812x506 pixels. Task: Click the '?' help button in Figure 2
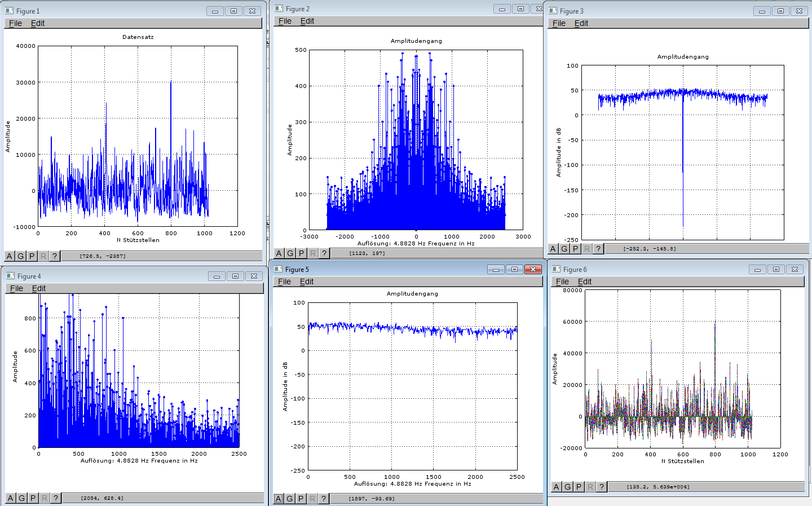pos(324,253)
